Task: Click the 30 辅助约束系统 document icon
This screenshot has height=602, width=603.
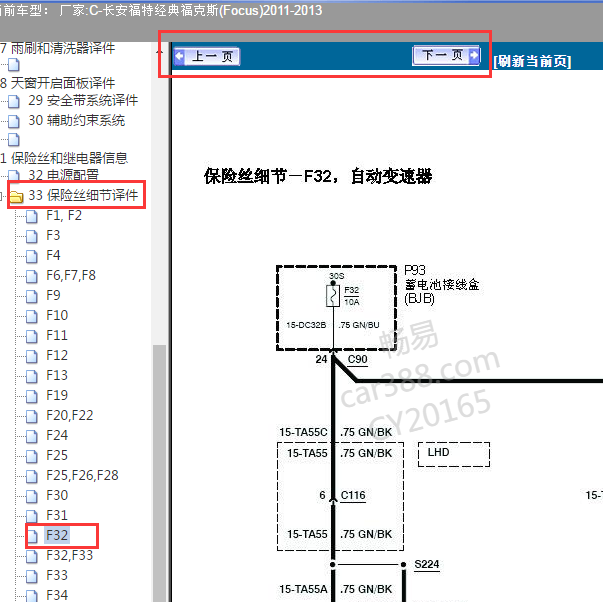Action: [14, 121]
